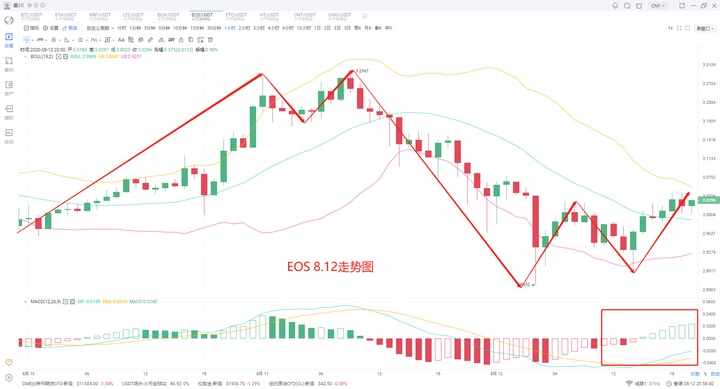The width and height of the screenshot is (720, 389).
Task: Switch to the BTC/USDT tab
Action: pyautogui.click(x=32, y=16)
